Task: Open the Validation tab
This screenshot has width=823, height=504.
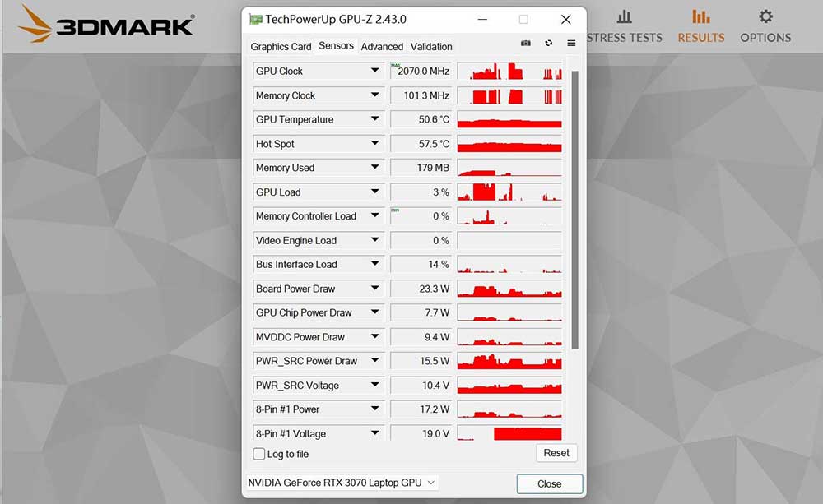Action: 431,47
